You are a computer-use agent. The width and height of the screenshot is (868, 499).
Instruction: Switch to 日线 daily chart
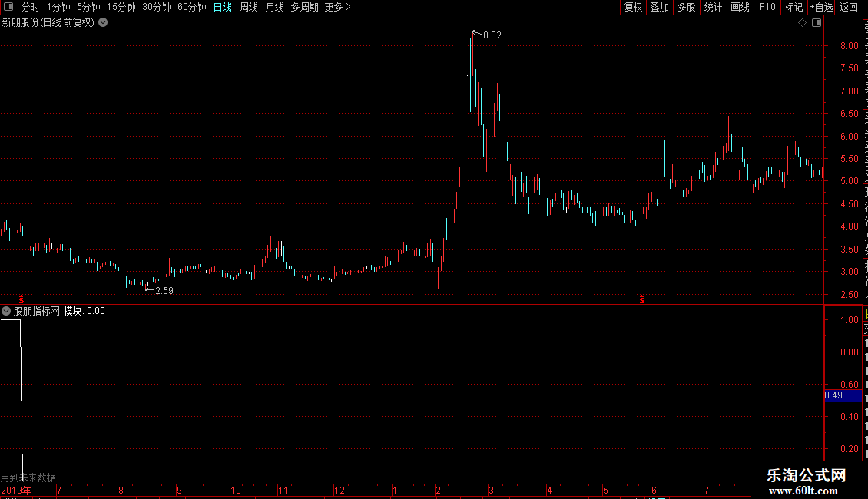223,7
